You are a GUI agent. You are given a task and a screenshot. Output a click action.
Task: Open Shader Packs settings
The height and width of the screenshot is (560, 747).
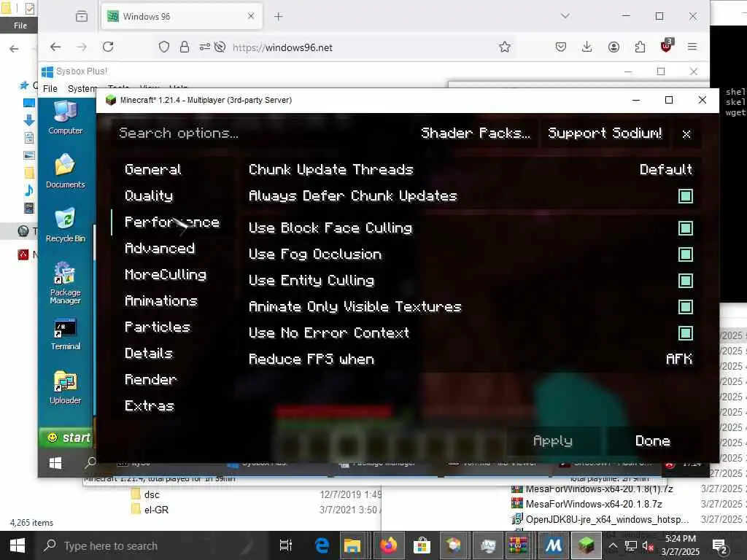point(476,133)
